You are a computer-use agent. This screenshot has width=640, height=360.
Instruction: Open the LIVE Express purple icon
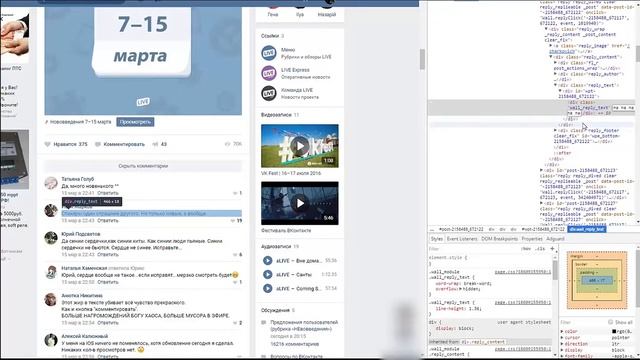pyautogui.click(x=269, y=73)
